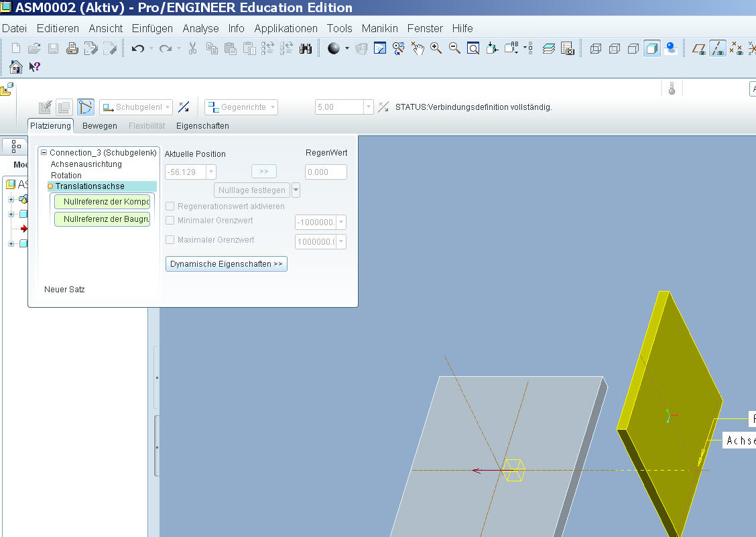Click the shaded sphere appearance icon

pos(334,48)
